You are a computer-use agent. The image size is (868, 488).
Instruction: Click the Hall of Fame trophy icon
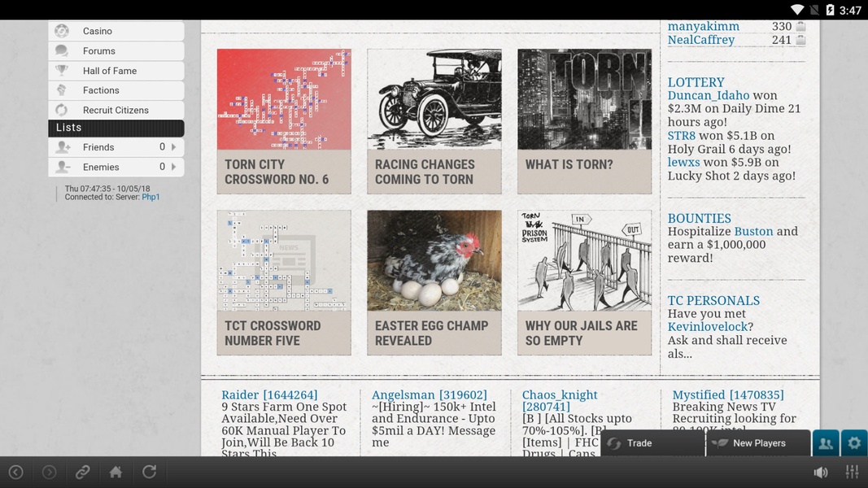(x=62, y=70)
